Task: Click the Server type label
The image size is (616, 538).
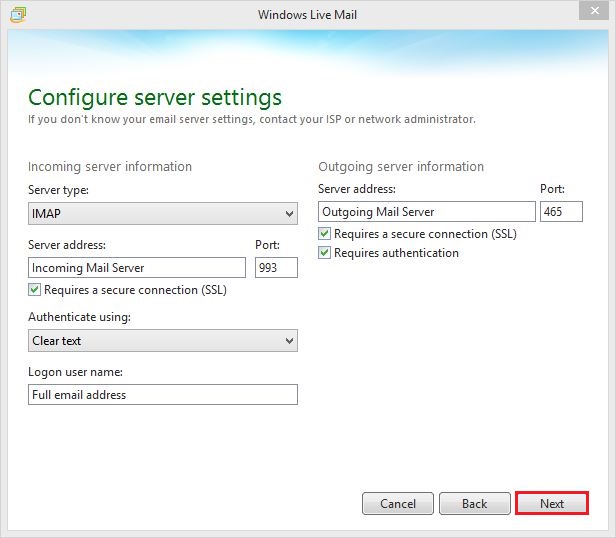Action: point(59,191)
